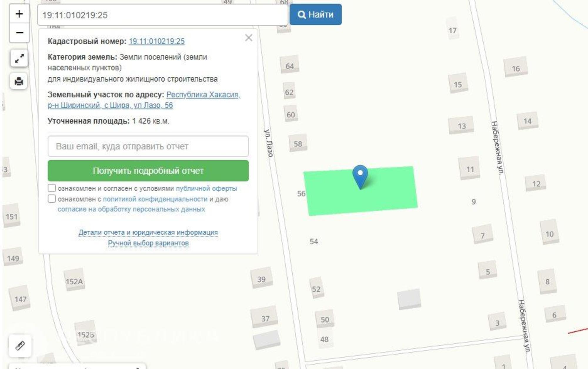Check the privacy policy consent checkbox

[x=52, y=199]
